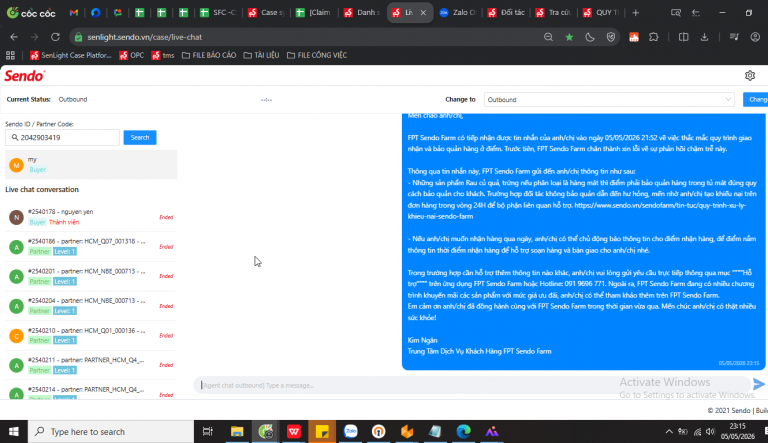Open conversation #2540178 nguyen yen
The width and height of the screenshot is (768, 443).
[x=91, y=217]
